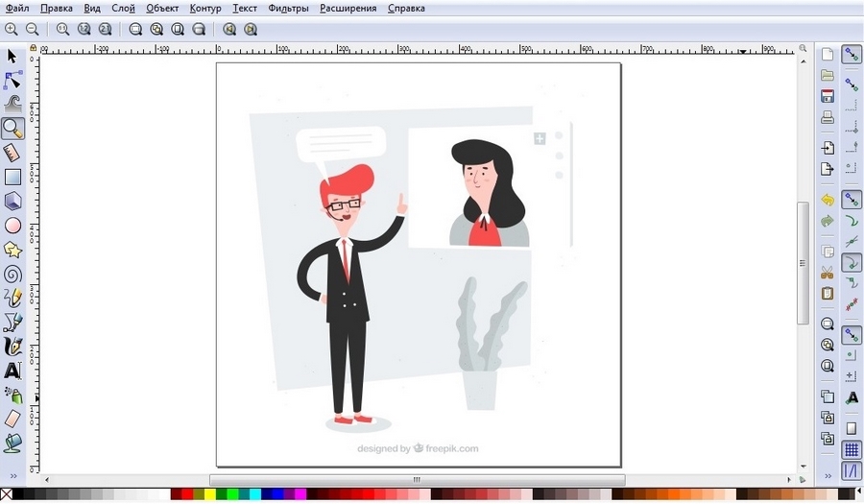Select the Selector arrow tool

(x=12, y=57)
